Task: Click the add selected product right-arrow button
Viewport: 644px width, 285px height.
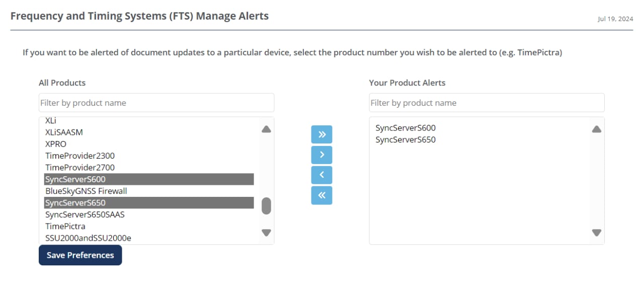Action: pos(321,155)
